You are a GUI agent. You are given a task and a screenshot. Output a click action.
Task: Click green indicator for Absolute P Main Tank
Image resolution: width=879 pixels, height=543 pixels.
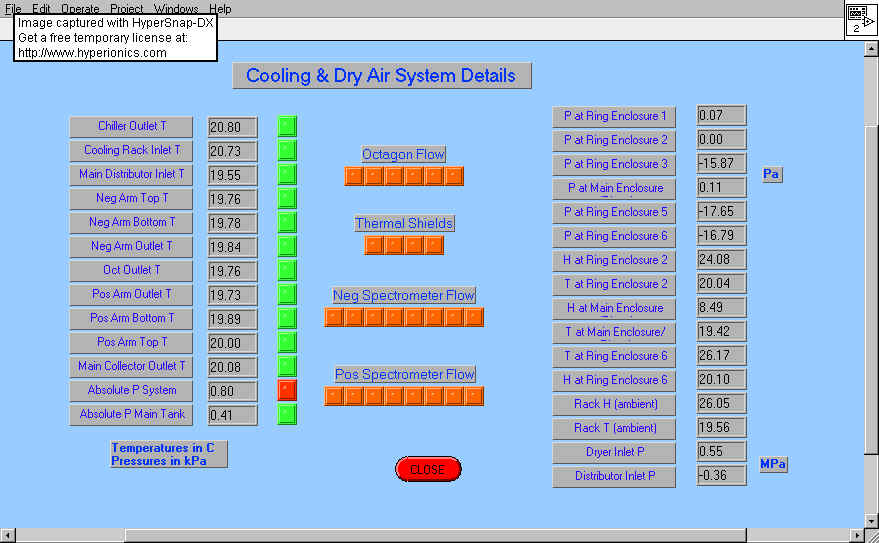[x=287, y=415]
